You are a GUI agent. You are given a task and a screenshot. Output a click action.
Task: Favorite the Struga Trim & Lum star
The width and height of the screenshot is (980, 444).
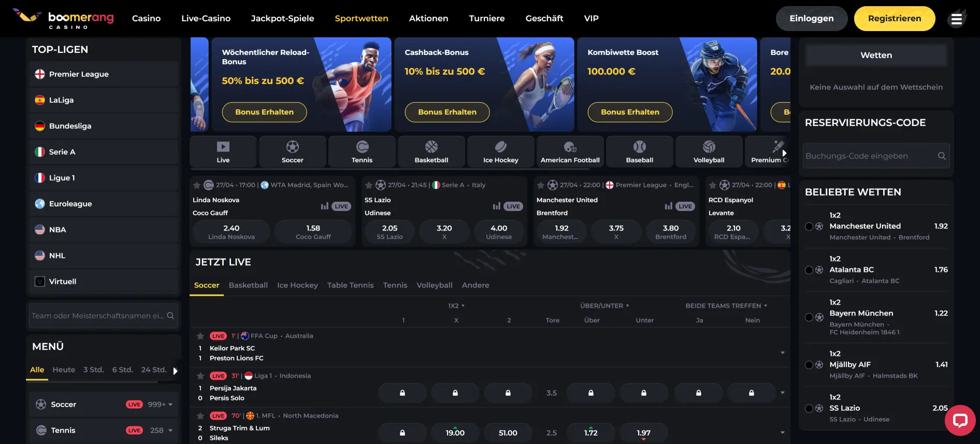200,416
